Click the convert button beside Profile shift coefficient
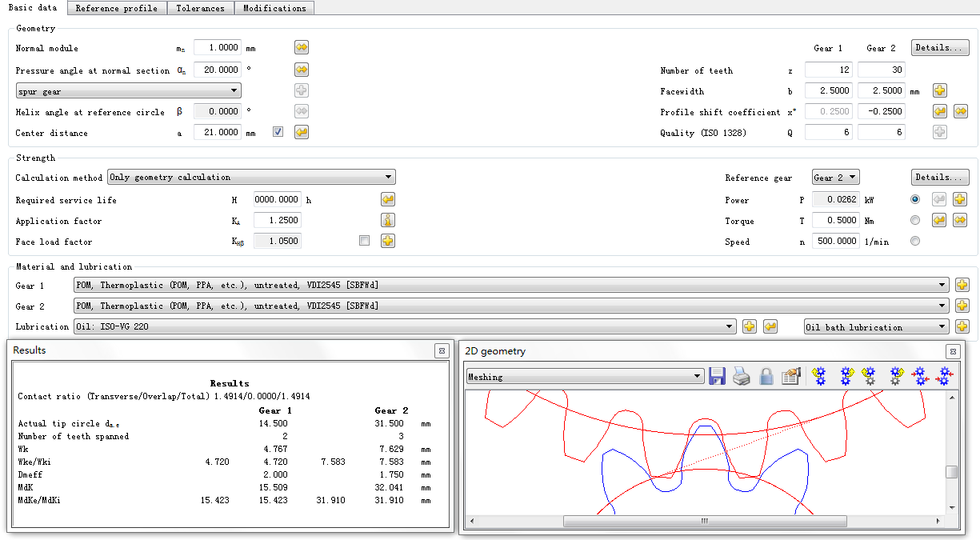Viewport: 980px width, 540px height. [961, 111]
